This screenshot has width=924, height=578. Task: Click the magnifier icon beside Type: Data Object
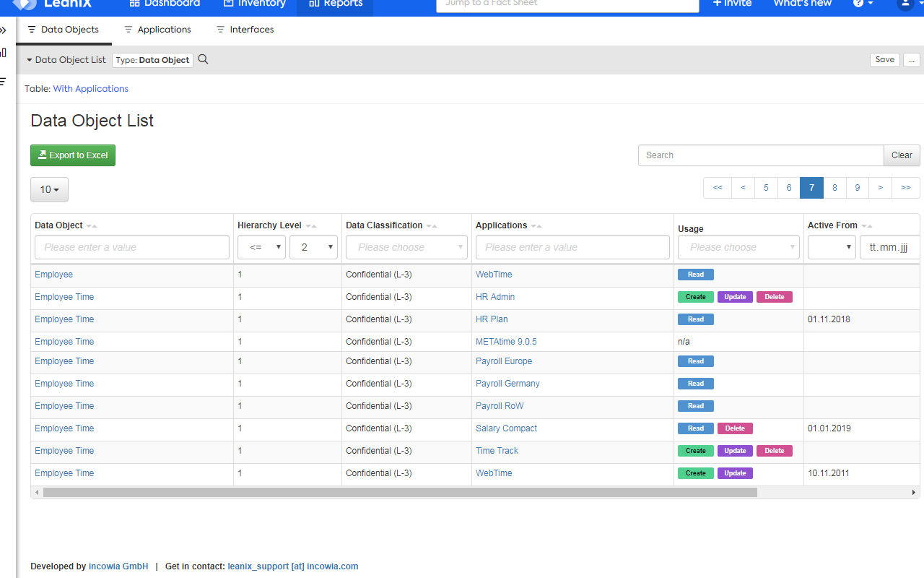tap(204, 60)
